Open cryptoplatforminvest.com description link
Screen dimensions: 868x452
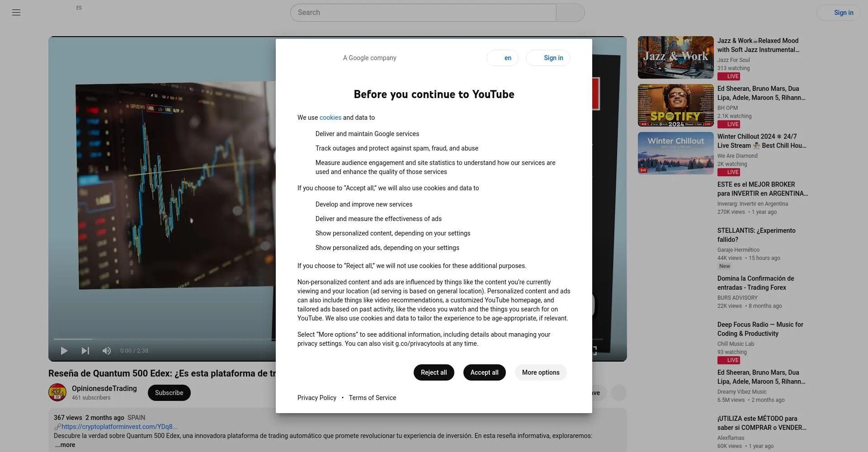[119, 427]
